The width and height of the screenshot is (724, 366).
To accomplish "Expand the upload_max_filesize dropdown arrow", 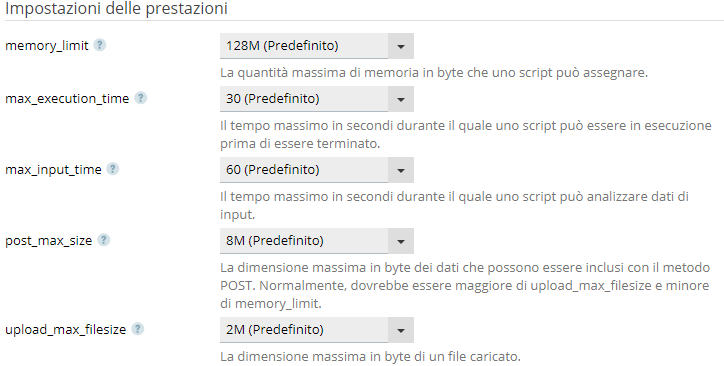I will point(401,330).
